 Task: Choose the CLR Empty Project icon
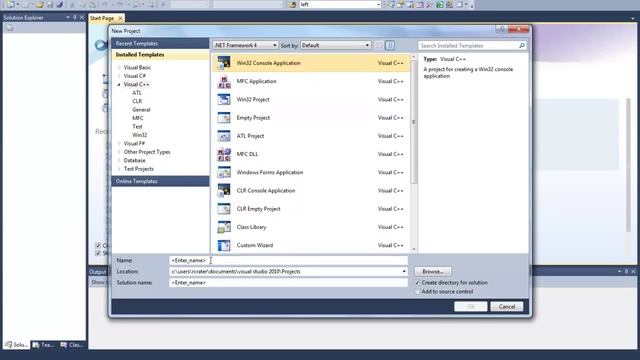(x=224, y=209)
